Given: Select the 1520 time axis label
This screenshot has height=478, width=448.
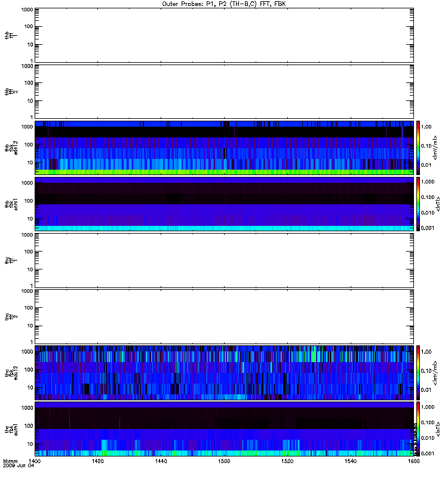Looking at the screenshot, I should pos(287,461).
